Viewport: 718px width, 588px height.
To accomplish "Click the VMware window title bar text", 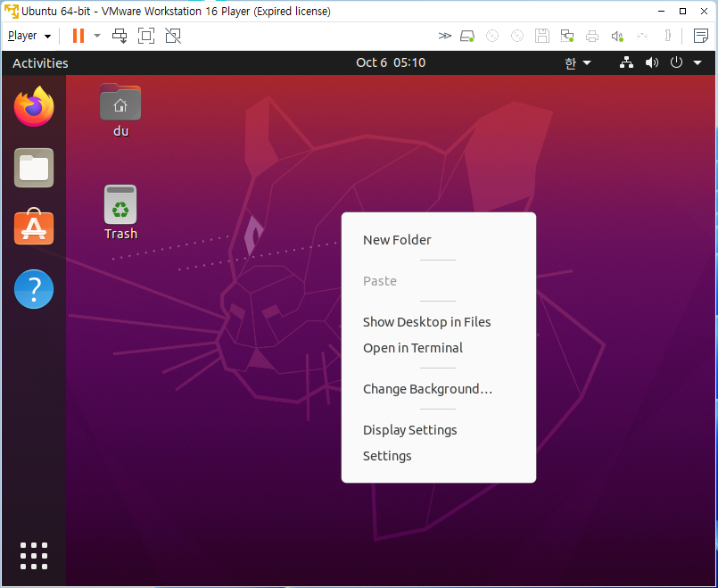I will pos(176,11).
